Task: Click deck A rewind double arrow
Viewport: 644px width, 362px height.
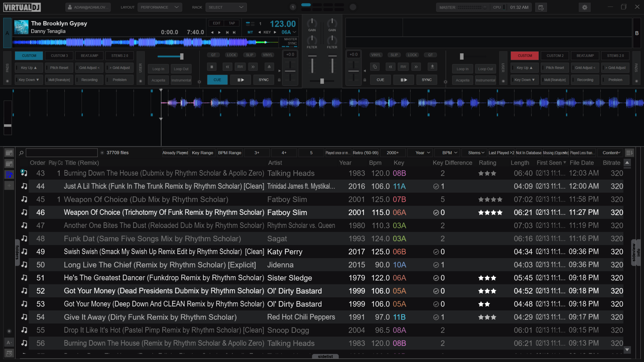Action: pos(227,67)
